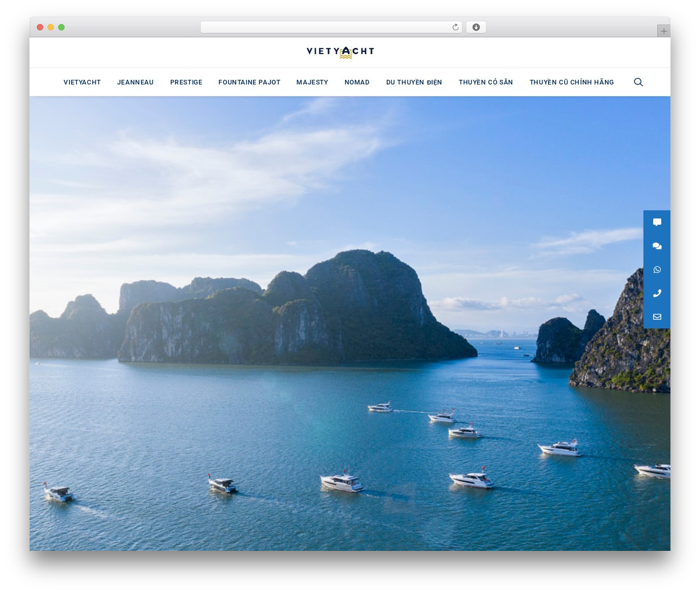Image resolution: width=700 pixels, height=593 pixels.
Task: Open a new tab with plus button
Action: click(663, 31)
